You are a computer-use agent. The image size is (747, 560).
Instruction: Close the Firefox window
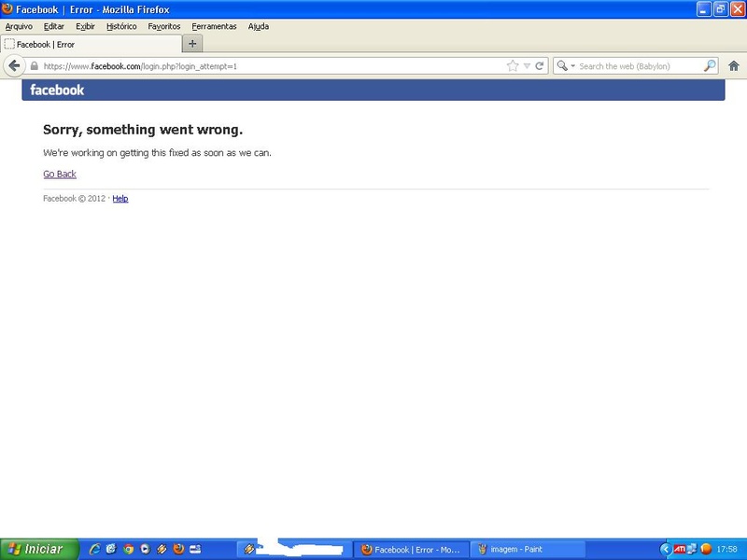pyautogui.click(x=738, y=9)
